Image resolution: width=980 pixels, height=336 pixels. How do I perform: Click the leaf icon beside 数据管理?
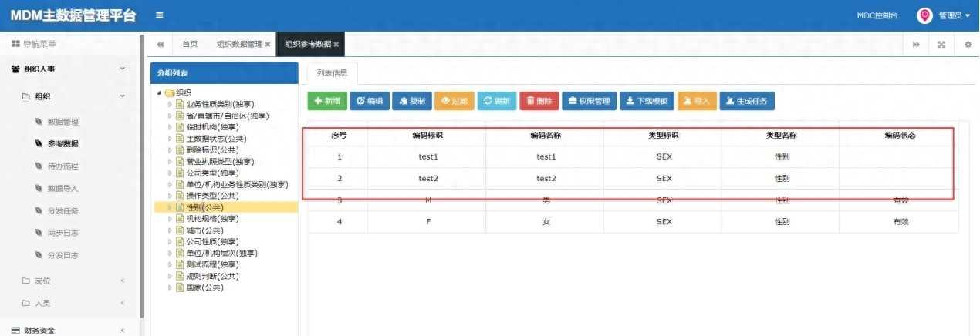(39, 122)
